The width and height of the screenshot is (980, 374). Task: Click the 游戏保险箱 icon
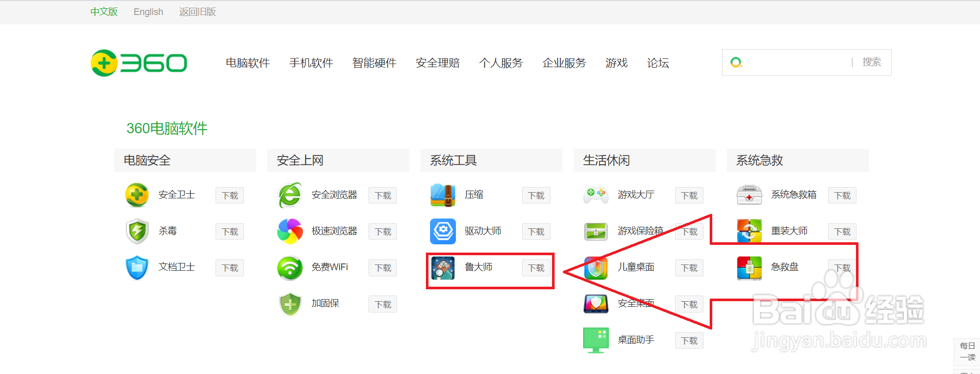coord(596,231)
